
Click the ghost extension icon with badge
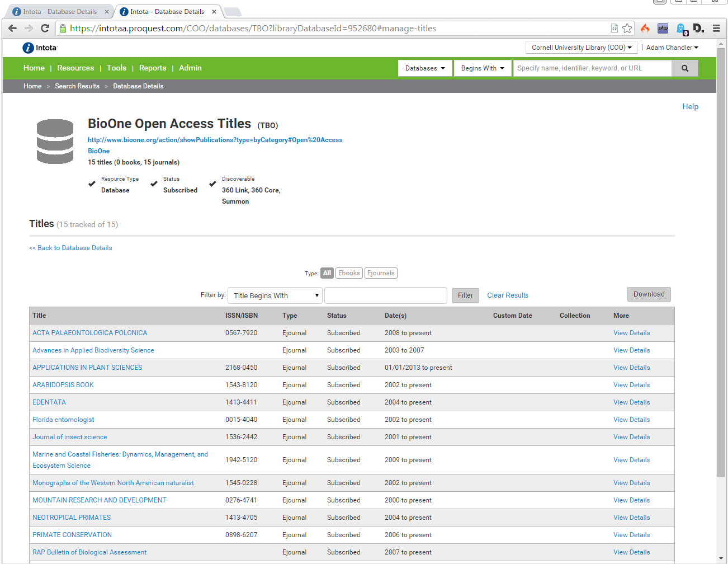pos(682,29)
